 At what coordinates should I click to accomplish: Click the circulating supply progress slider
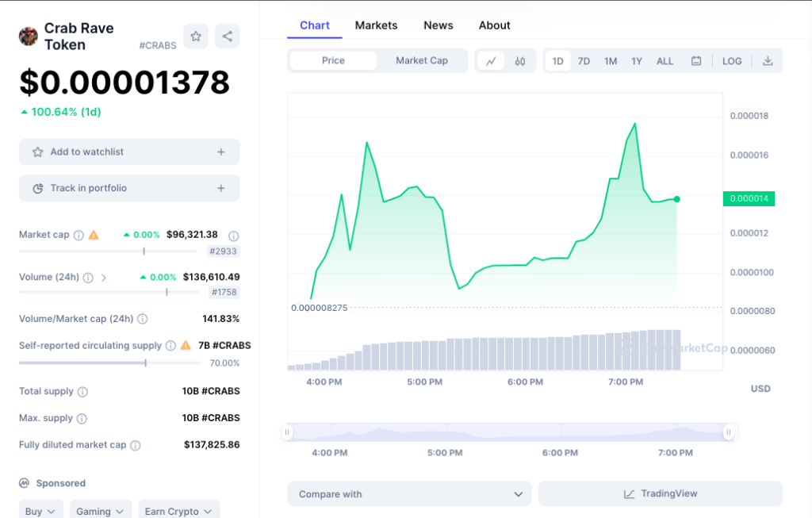click(x=145, y=363)
